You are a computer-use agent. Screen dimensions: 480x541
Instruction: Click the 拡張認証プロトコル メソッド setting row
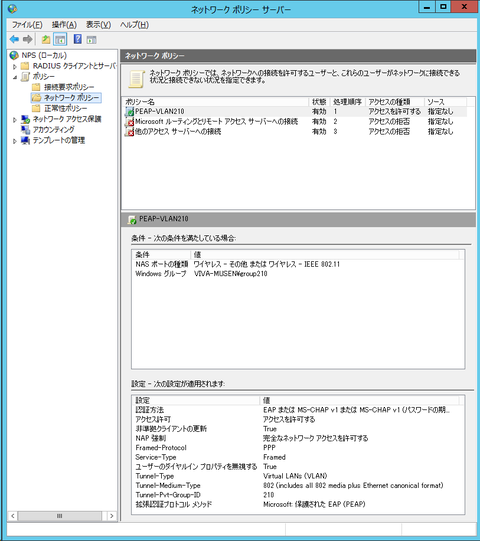(x=298, y=504)
